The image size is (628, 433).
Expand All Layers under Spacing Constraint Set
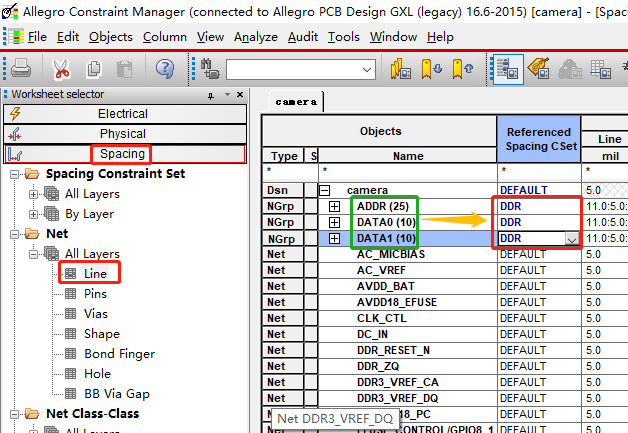tap(34, 194)
